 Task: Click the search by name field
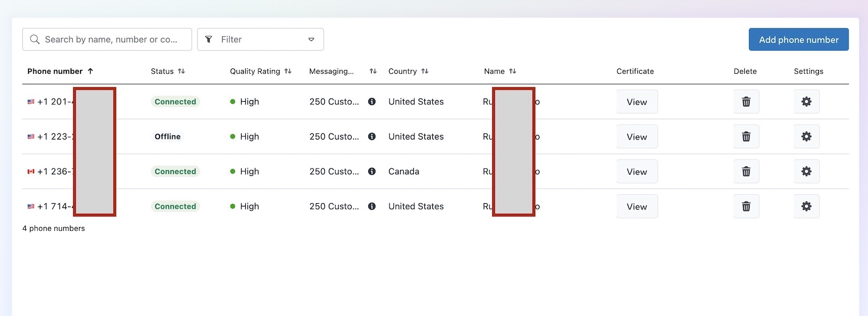coord(107,39)
